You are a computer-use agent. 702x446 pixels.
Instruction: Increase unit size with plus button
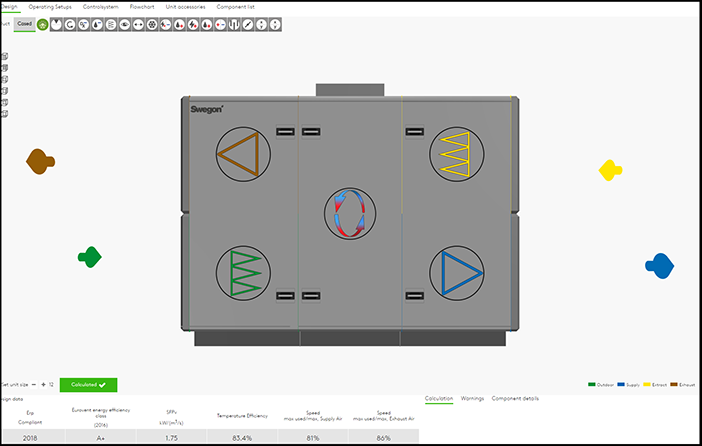tap(43, 384)
